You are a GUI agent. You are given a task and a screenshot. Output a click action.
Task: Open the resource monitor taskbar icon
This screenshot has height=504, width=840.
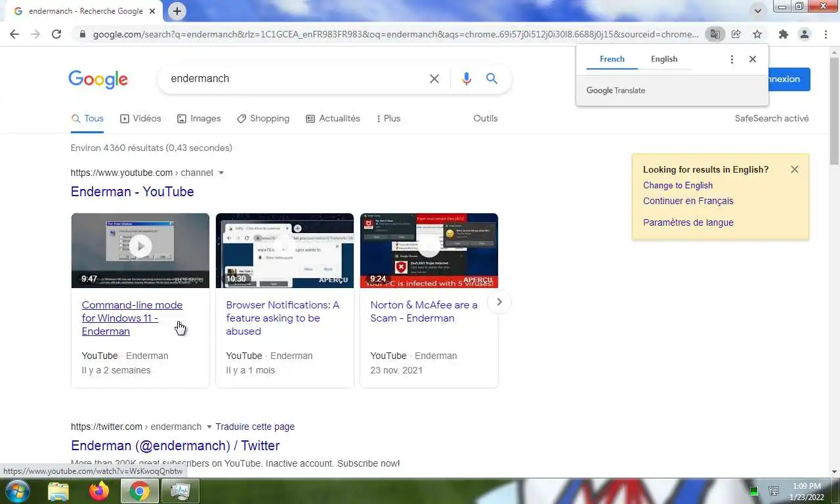tap(180, 491)
